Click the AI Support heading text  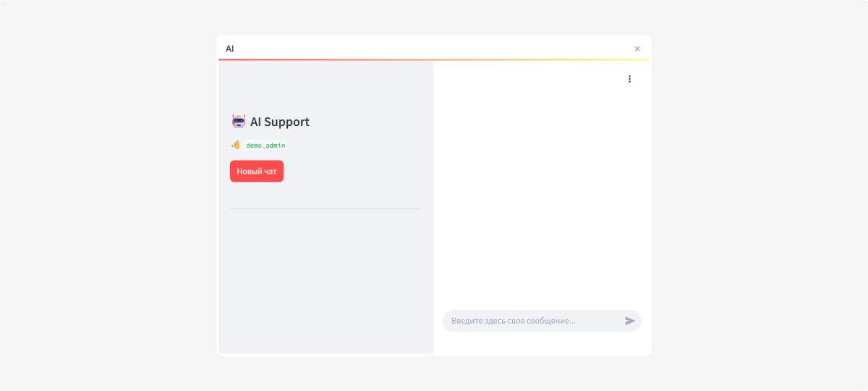click(x=280, y=122)
